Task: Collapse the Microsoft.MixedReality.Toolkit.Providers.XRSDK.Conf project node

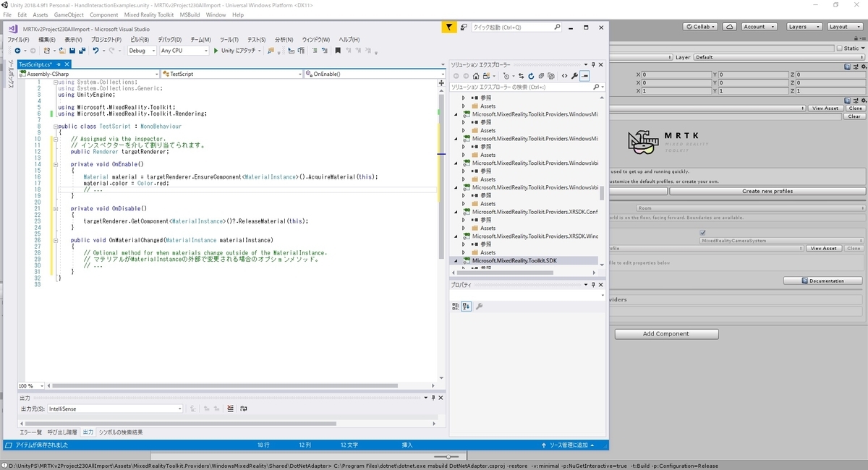Action: coord(456,212)
